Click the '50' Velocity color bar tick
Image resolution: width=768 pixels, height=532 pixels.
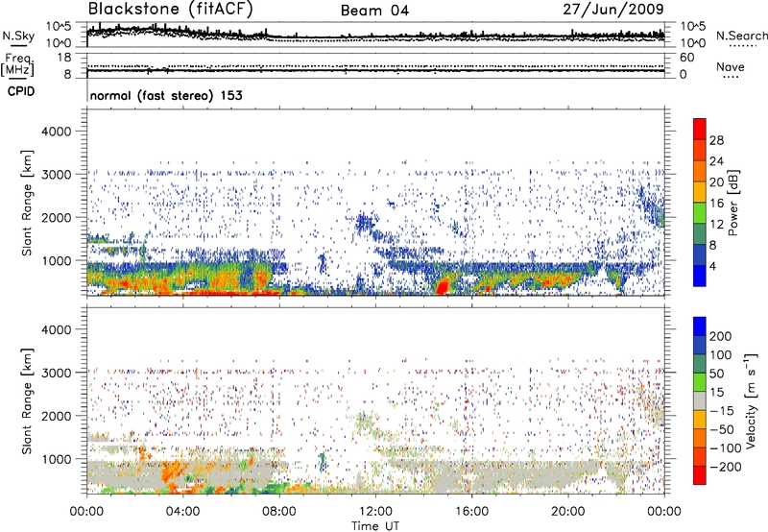click(x=717, y=374)
